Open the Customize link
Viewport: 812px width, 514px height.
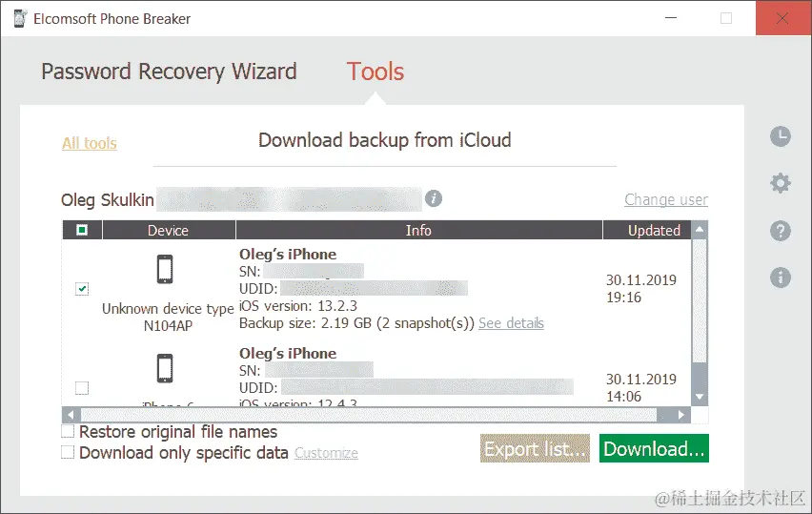[x=326, y=453]
